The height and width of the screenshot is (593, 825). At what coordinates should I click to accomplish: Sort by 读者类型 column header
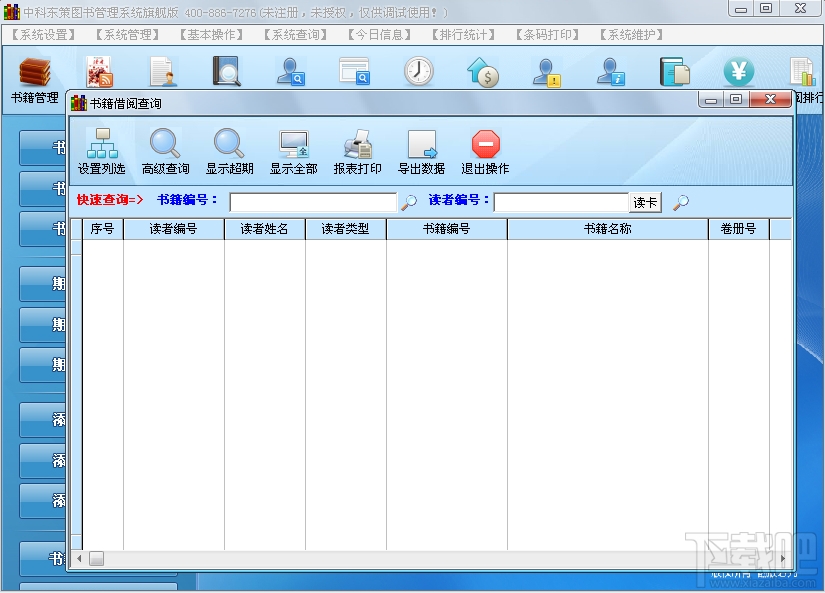[x=346, y=229]
